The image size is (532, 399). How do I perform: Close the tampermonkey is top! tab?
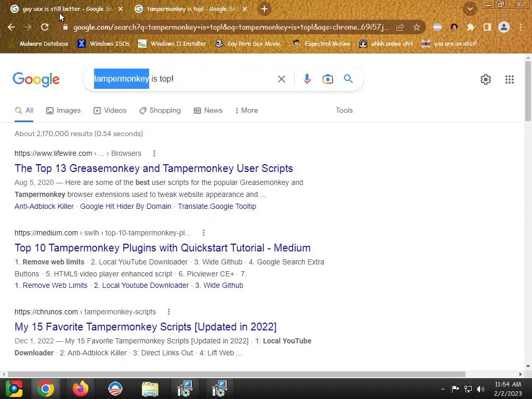(x=245, y=9)
